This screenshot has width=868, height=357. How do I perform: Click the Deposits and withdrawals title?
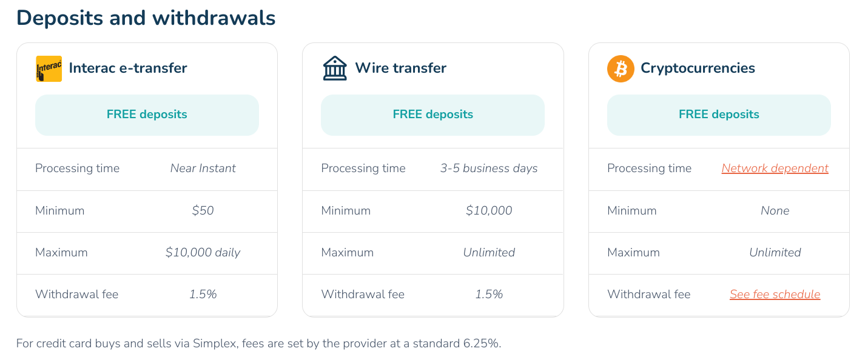coord(146,18)
